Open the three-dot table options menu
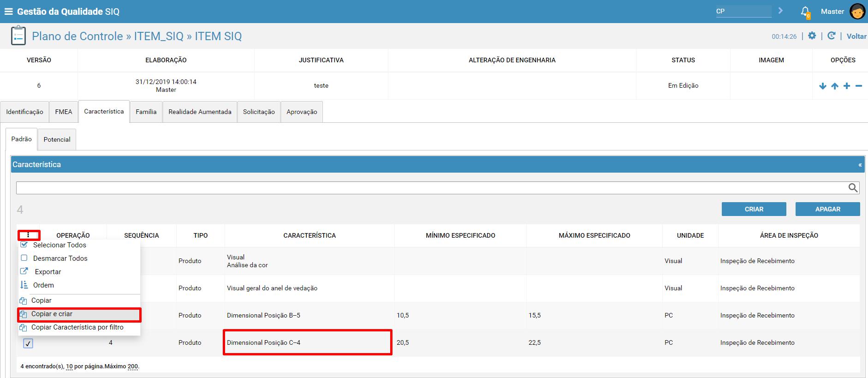Screen dimensions: 868x378 pos(29,235)
